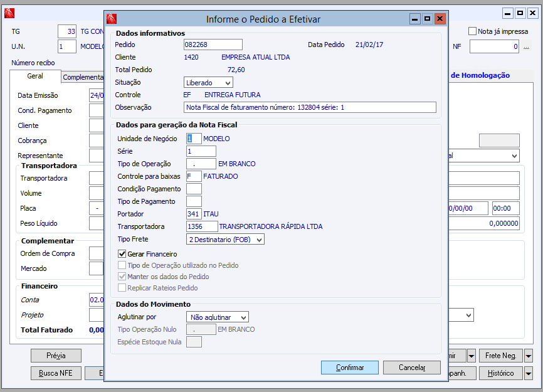Click the Prévia button
543x392 pixels.
pyautogui.click(x=56, y=356)
